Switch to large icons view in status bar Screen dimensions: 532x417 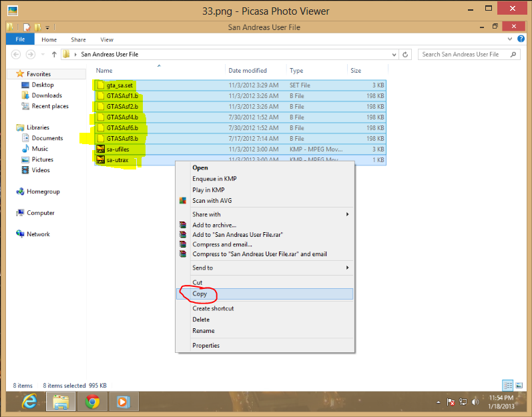point(519,386)
